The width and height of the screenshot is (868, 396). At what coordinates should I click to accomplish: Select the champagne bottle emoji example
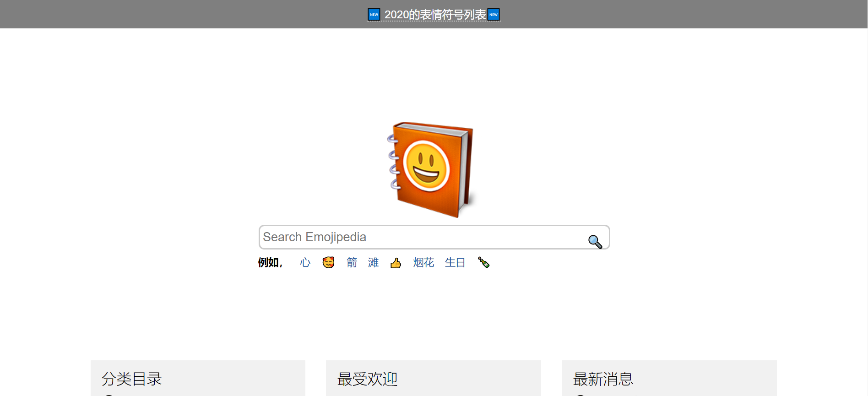[x=483, y=263]
